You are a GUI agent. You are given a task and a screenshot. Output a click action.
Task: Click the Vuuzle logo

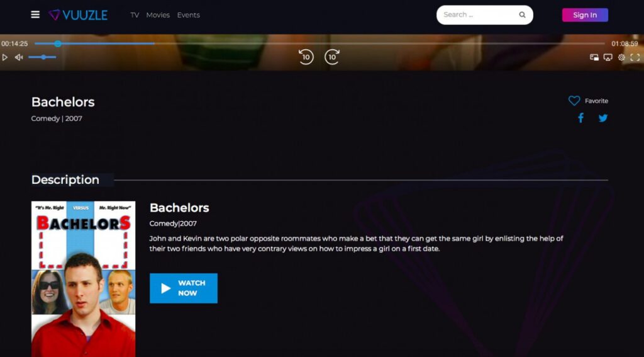point(79,15)
